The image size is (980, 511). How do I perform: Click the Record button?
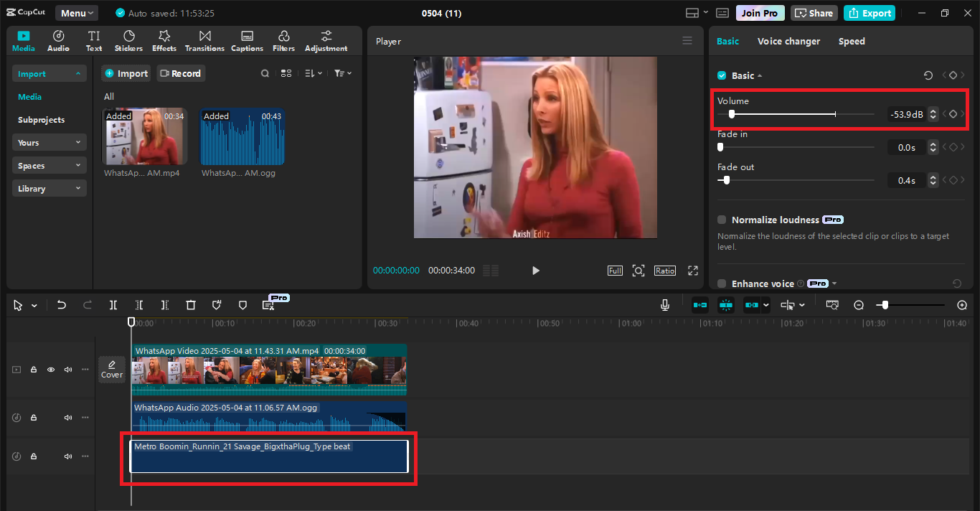pos(181,73)
